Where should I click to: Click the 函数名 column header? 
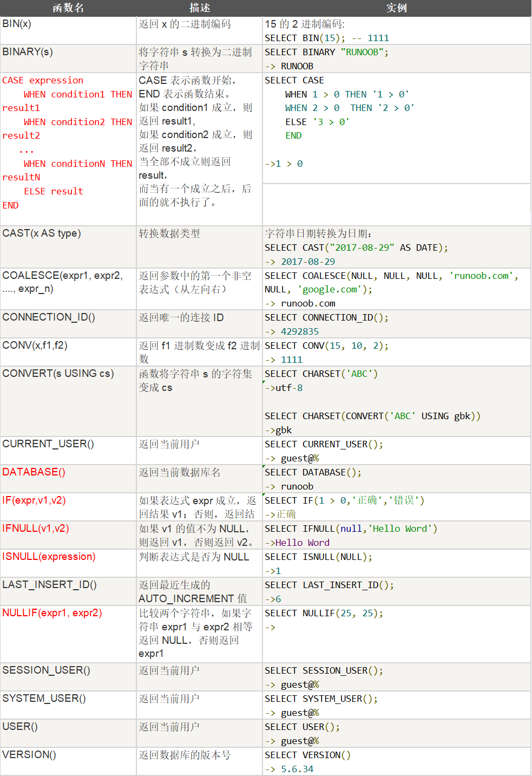point(68,8)
